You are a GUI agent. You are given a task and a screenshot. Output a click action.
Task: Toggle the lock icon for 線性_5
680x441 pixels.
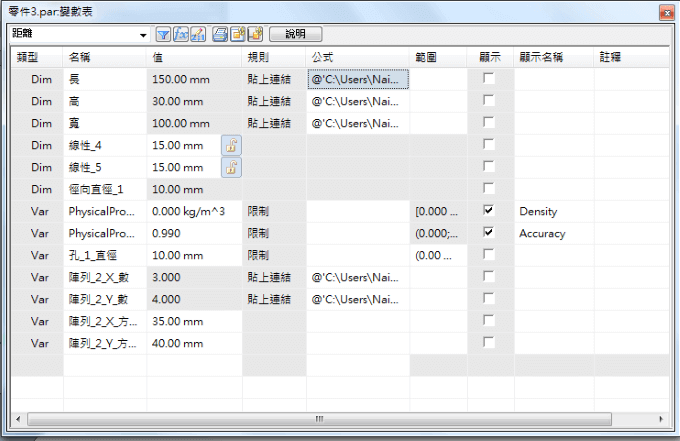pyautogui.click(x=230, y=167)
